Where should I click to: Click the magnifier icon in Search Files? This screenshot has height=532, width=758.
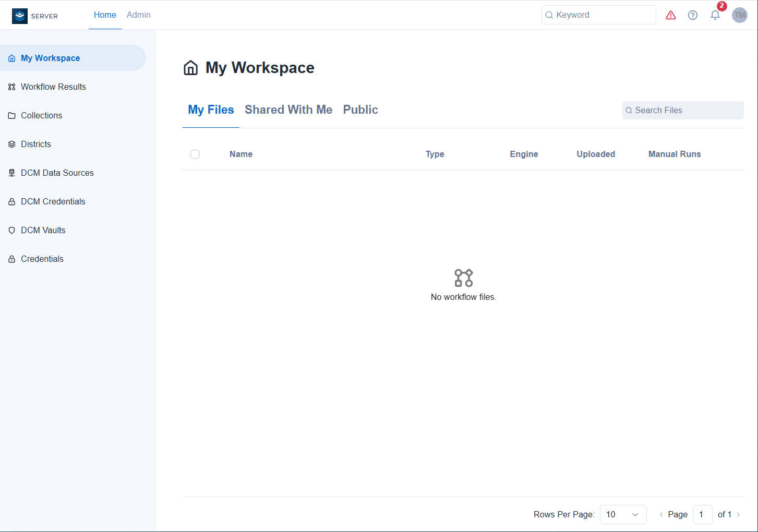click(x=629, y=111)
